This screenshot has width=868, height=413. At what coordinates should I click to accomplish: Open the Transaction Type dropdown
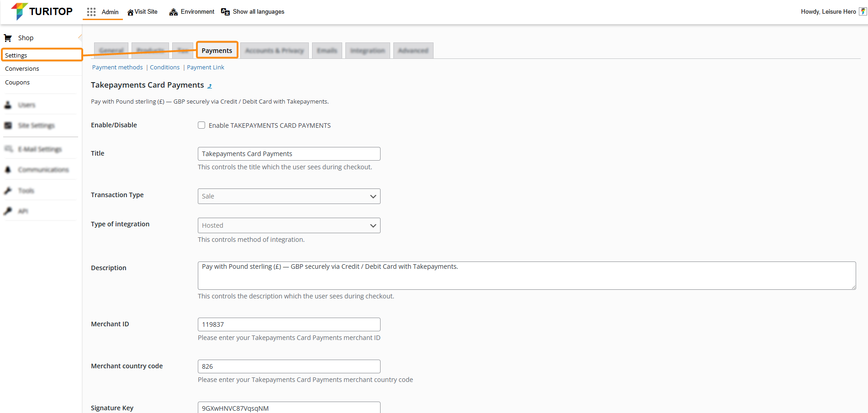coord(289,196)
